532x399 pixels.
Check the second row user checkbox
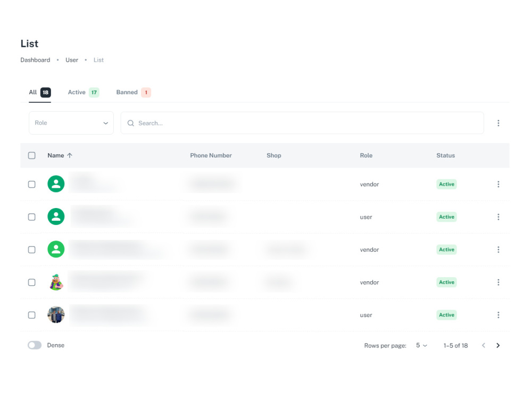coord(31,217)
